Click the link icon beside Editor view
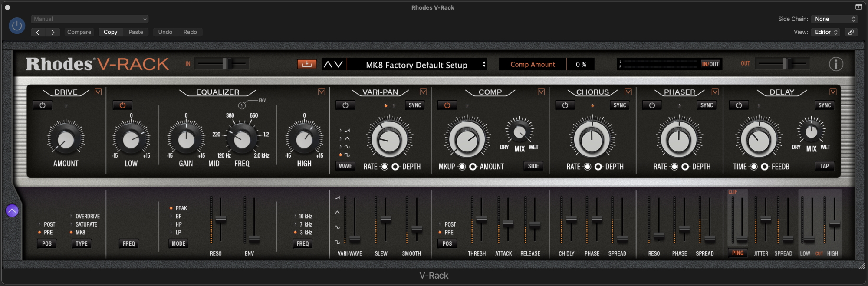The image size is (868, 286). (x=851, y=32)
